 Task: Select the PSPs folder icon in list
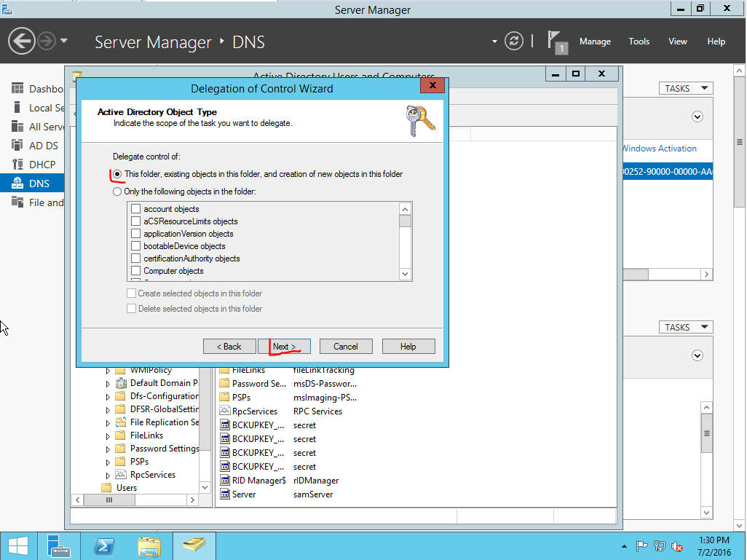pyautogui.click(x=224, y=397)
